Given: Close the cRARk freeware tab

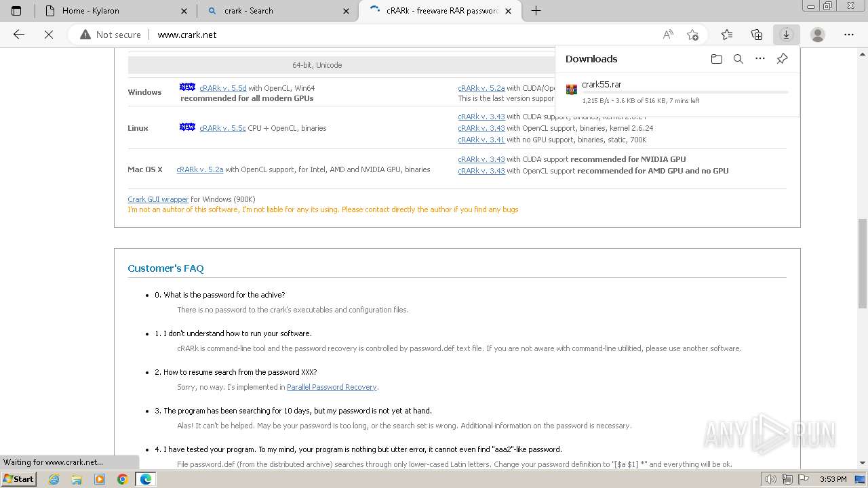Looking at the screenshot, I should point(509,11).
